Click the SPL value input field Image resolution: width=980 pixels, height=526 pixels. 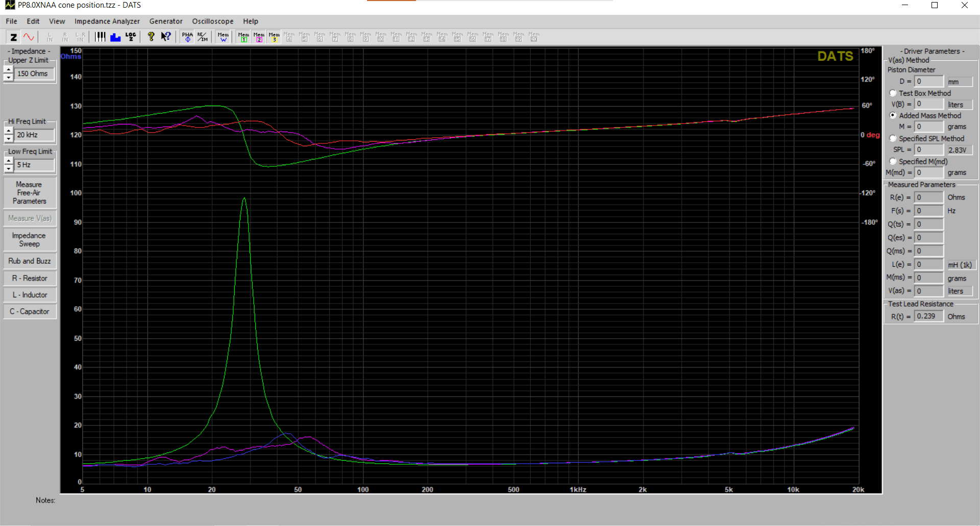[x=928, y=149]
